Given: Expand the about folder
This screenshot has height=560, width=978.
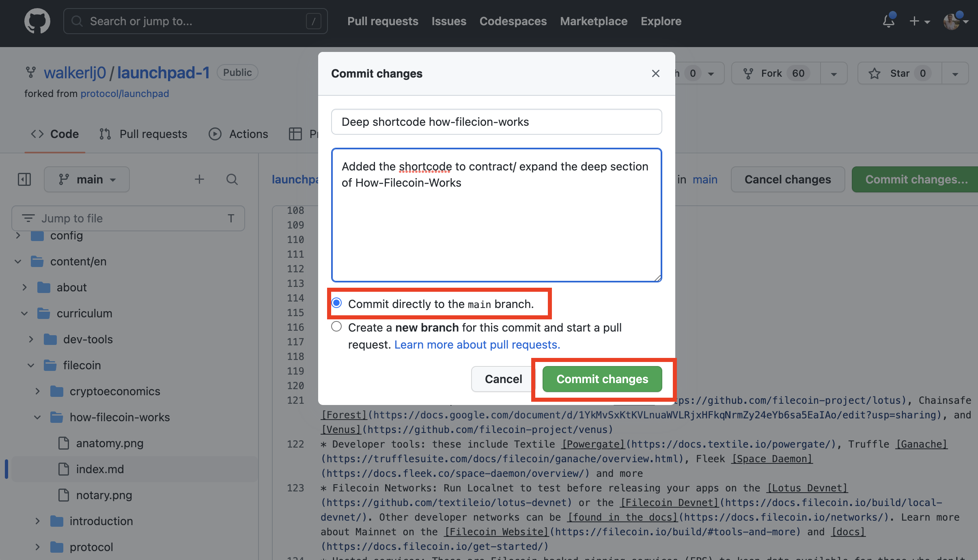Looking at the screenshot, I should (x=24, y=287).
